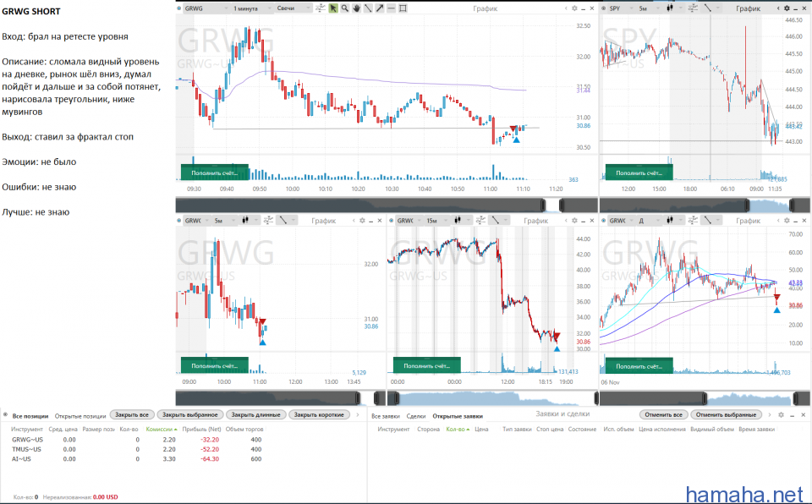Image resolution: width=812 pixels, height=504 pixels.
Task: Open 5м timeframe dropdown in GRWG chart
Action: point(225,221)
